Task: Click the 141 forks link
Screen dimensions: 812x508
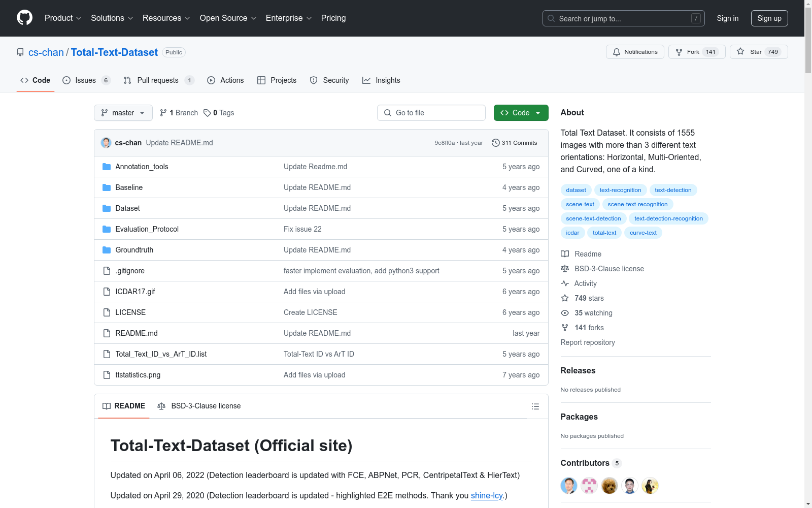Action: click(589, 328)
